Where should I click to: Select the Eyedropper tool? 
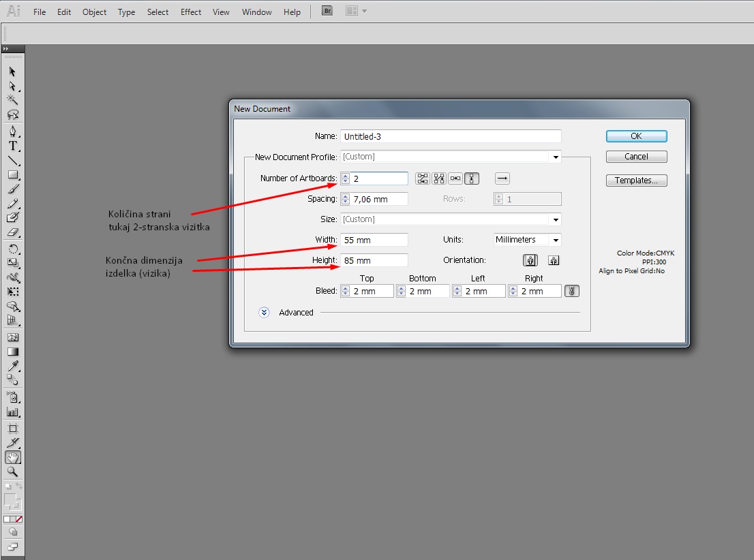point(12,367)
